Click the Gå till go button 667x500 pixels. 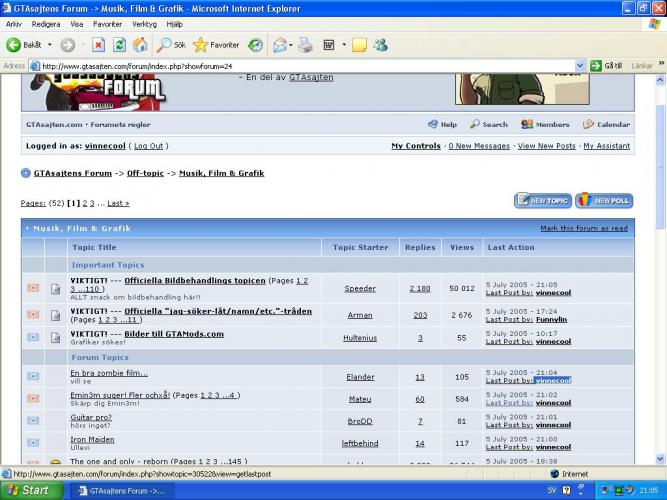tap(607, 66)
